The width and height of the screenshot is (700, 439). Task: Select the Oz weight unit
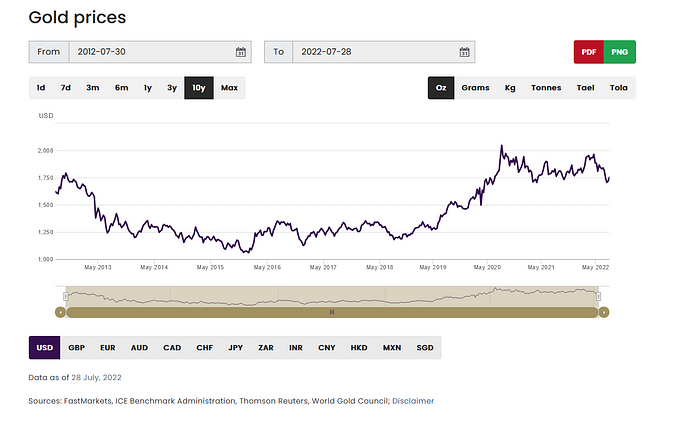click(x=441, y=88)
